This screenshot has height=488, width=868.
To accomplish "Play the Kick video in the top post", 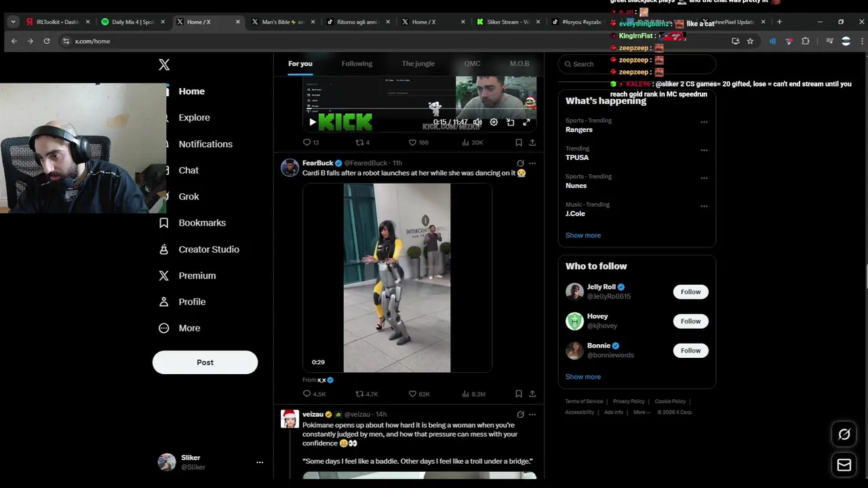I will click(312, 122).
